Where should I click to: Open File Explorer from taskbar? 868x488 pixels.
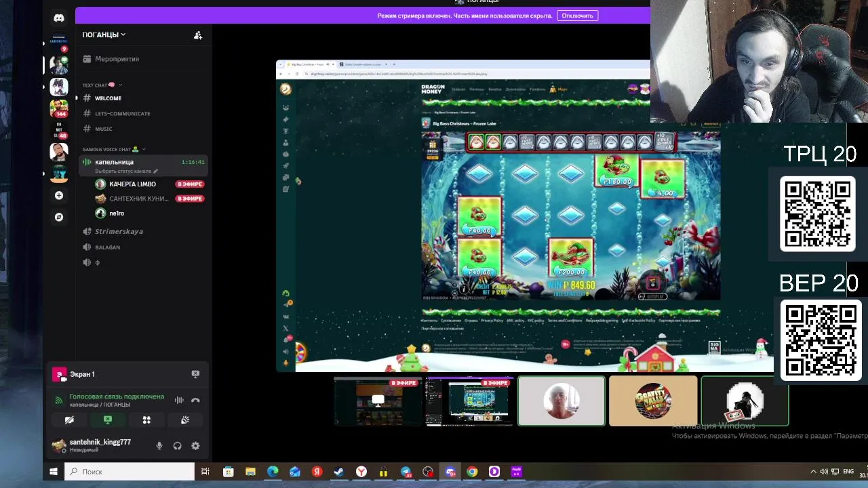(250, 472)
